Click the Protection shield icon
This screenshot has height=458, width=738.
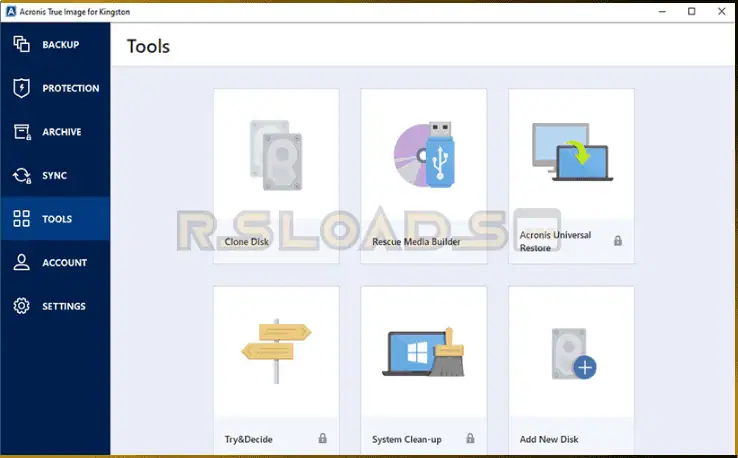pyautogui.click(x=21, y=88)
